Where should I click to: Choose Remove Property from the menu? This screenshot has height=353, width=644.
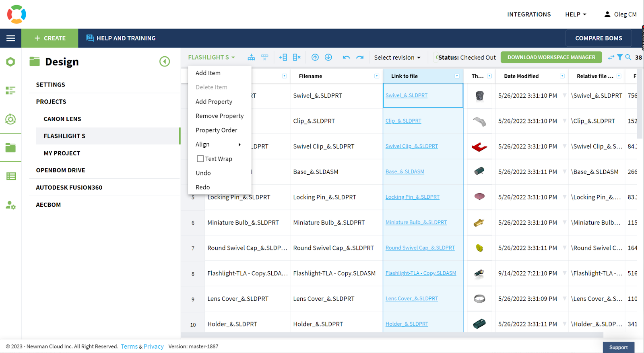coord(220,116)
